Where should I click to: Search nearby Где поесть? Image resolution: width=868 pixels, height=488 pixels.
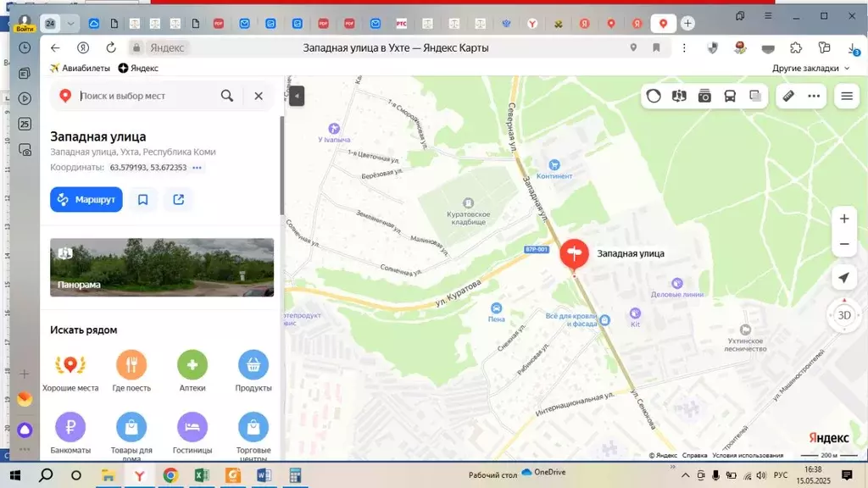131,371
